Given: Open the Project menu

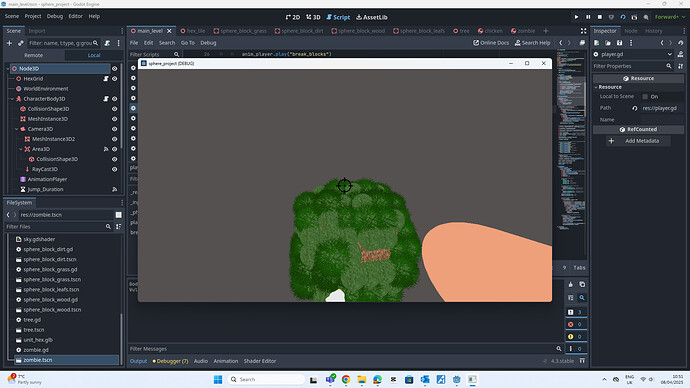Looking at the screenshot, I should tap(33, 16).
